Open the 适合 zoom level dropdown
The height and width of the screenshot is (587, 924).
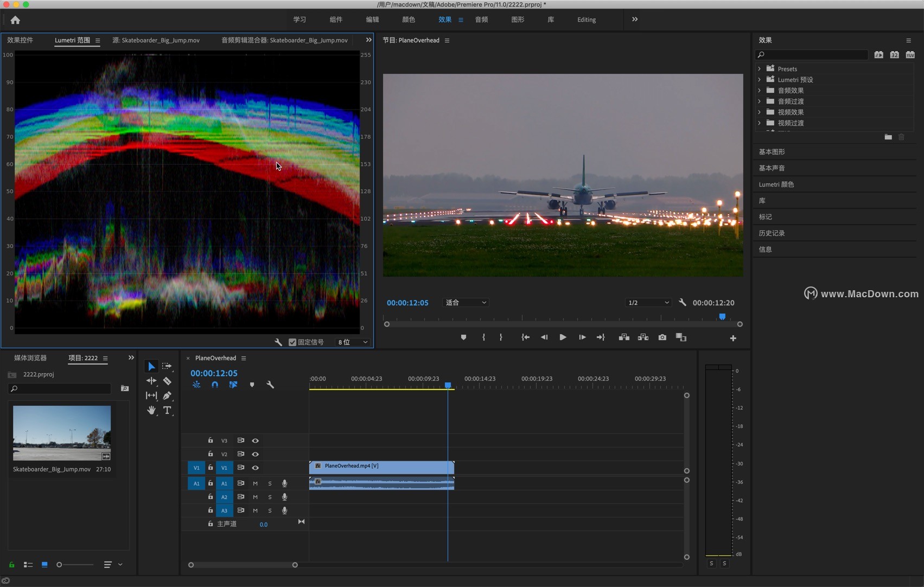coord(465,302)
